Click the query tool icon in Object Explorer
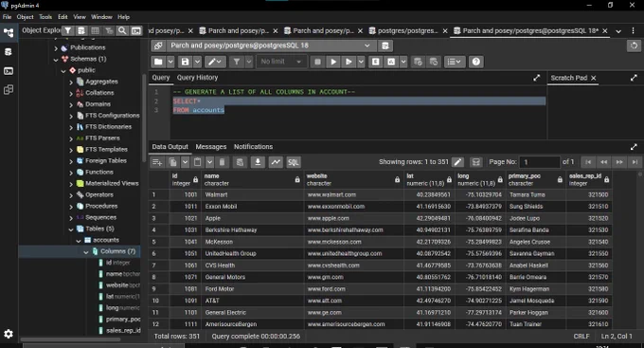This screenshot has height=348, width=644. [81, 31]
